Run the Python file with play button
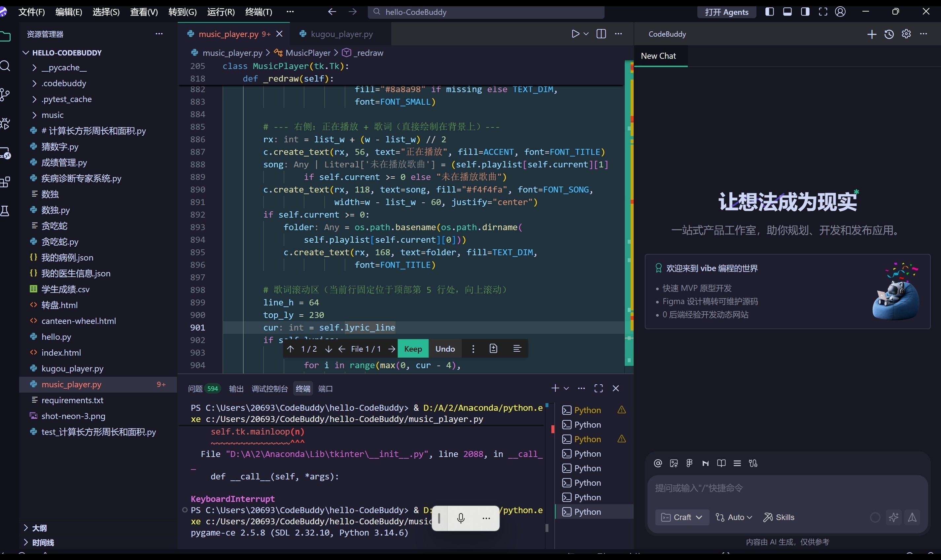The height and width of the screenshot is (560, 941). point(575,34)
